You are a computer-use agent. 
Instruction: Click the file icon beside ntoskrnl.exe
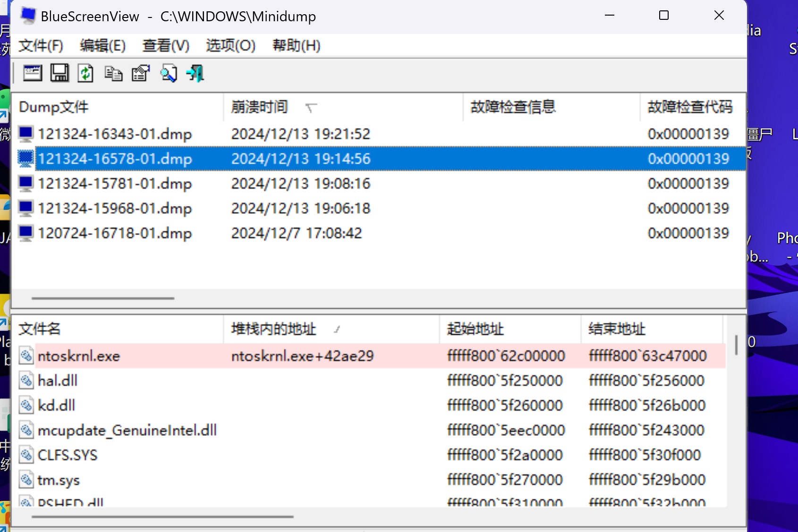(x=25, y=355)
